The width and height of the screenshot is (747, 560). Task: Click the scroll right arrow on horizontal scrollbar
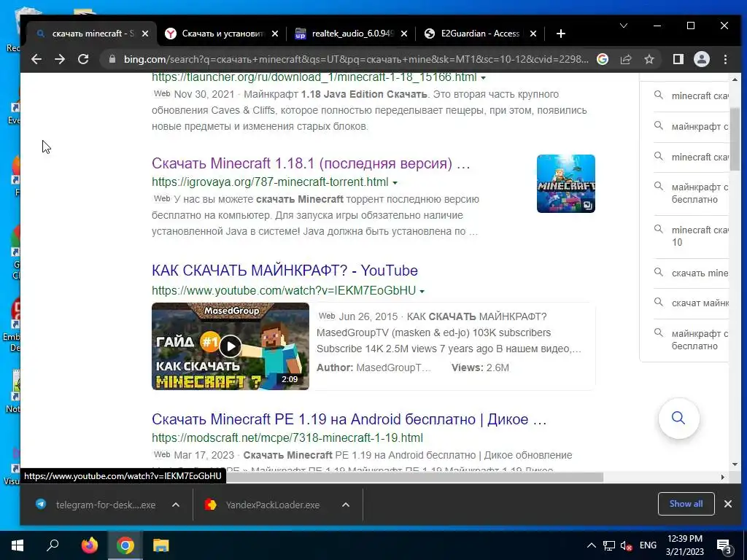coord(723,477)
